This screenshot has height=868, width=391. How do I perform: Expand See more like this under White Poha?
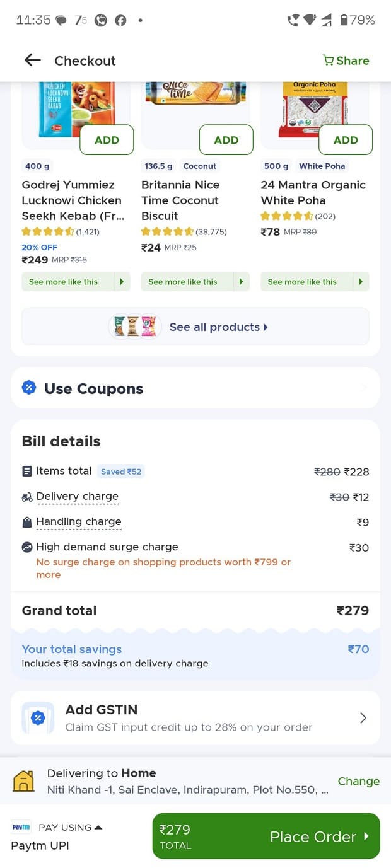[x=315, y=282]
